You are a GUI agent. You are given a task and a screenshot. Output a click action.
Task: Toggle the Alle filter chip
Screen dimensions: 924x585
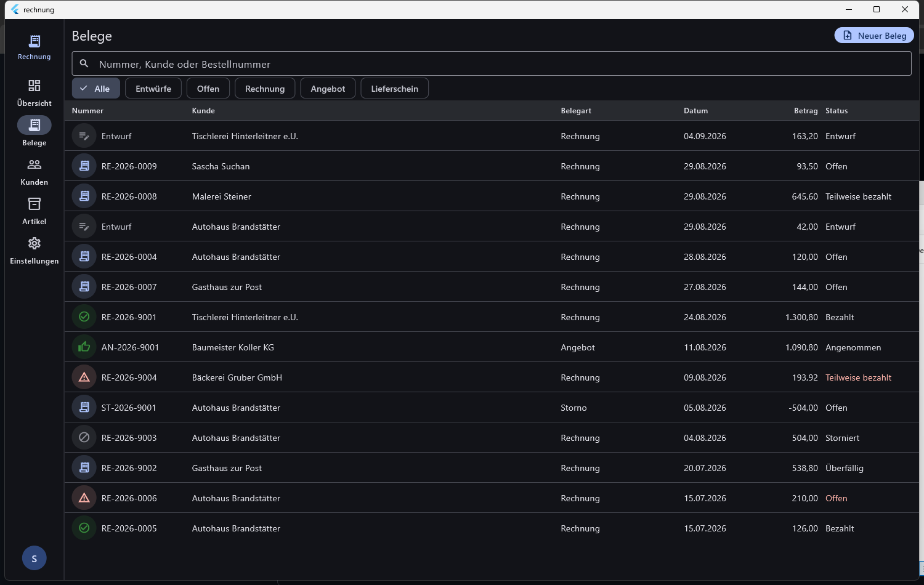pos(96,89)
